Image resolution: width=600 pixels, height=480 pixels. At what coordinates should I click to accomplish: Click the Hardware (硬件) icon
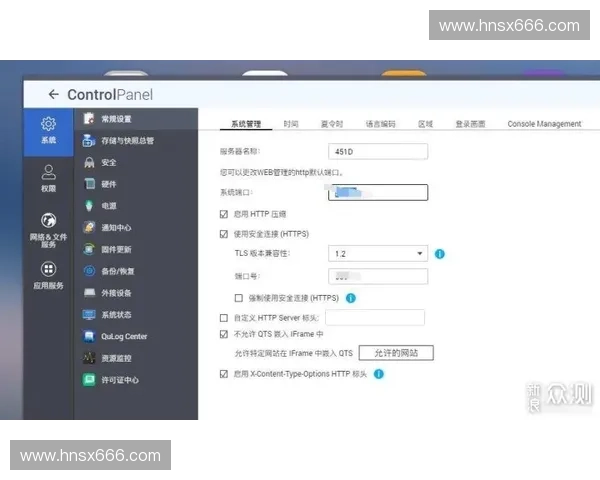89,184
